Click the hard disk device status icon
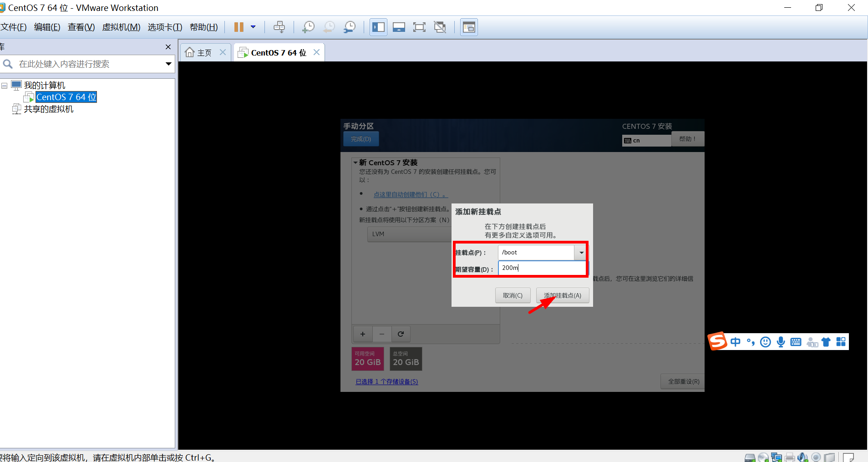 [750, 457]
